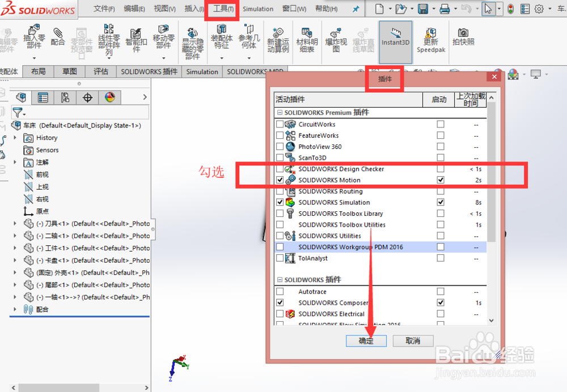Screen dimensions: 567x392
Task: Check the TolAnalyst active add-in box
Action: tap(280, 258)
